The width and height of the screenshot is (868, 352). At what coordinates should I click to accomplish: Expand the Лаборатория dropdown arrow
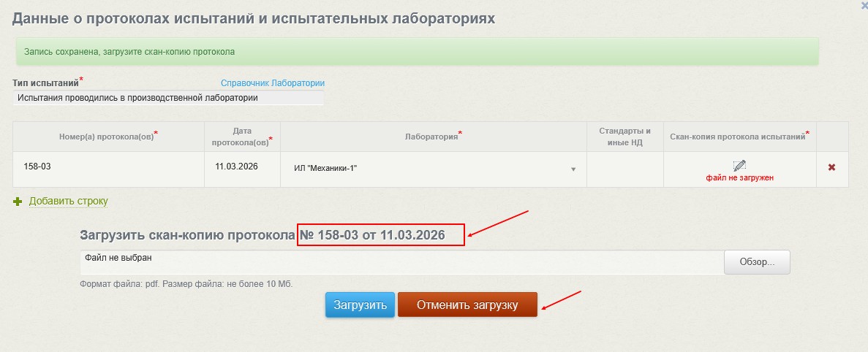[573, 169]
